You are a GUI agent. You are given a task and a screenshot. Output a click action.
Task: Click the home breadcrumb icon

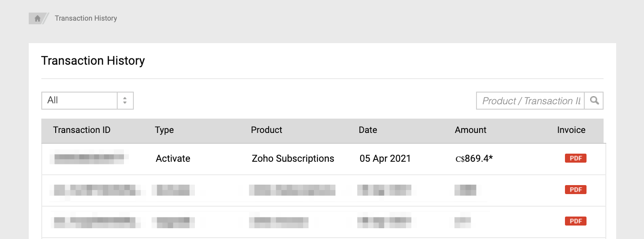[x=37, y=18]
